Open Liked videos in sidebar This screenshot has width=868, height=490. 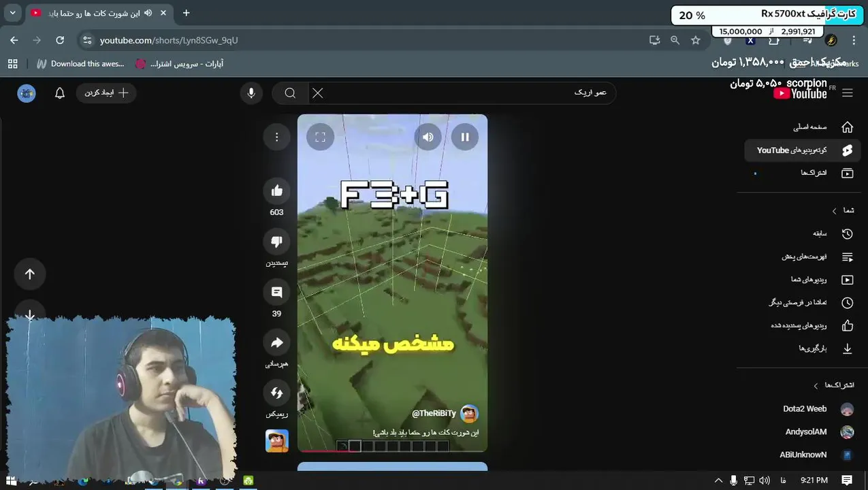pyautogui.click(x=803, y=325)
